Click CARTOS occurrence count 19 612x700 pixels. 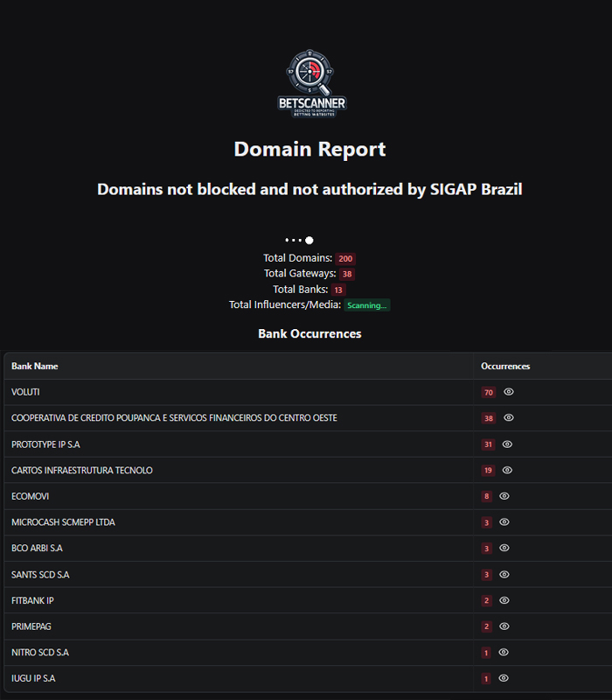[x=488, y=471]
